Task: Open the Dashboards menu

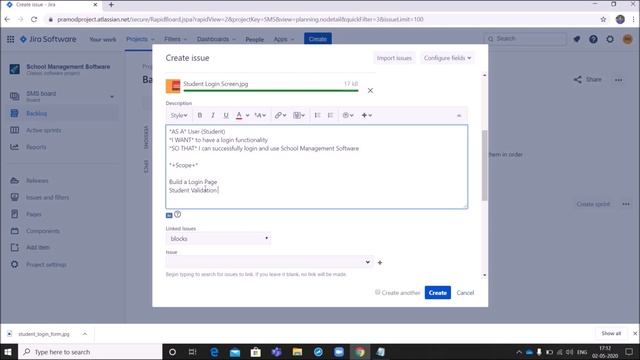Action: (x=216, y=39)
